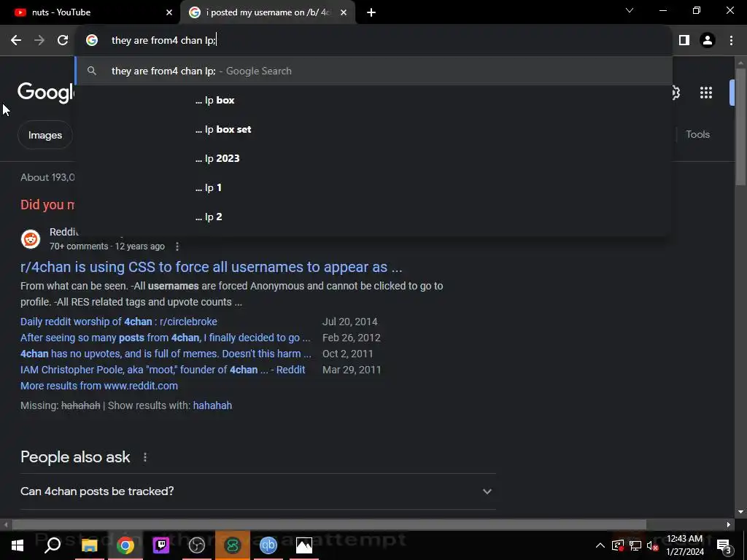Open the green S app in taskbar
The height and width of the screenshot is (560, 747).
(233, 545)
